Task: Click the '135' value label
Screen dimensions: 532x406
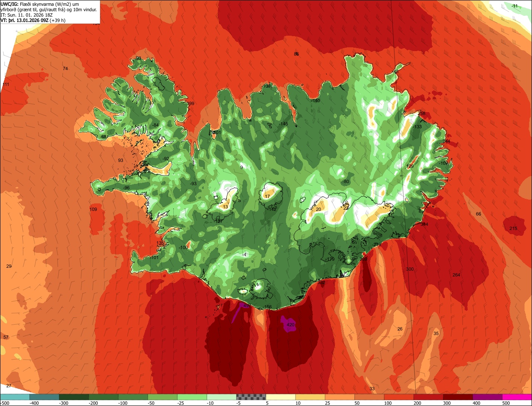Action: pos(160,243)
